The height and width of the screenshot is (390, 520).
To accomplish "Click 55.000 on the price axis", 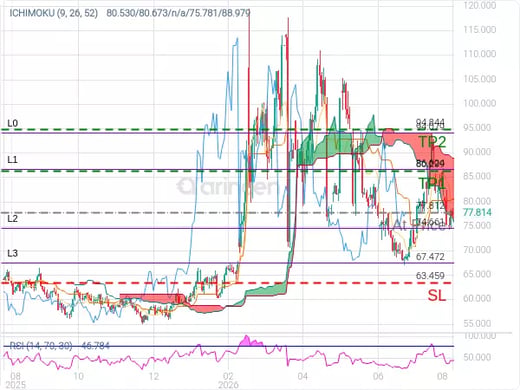I will [x=477, y=324].
